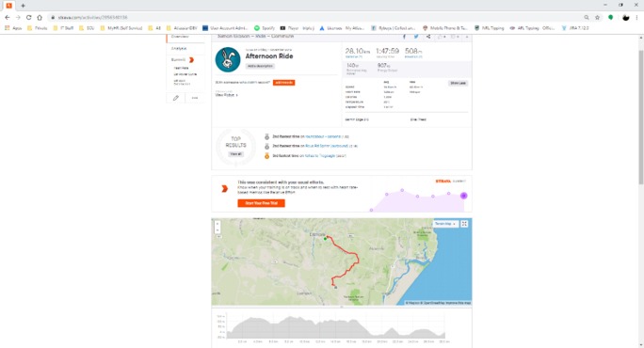Click the green browser extension icon
The width and height of the screenshot is (644, 348).
coord(611,18)
